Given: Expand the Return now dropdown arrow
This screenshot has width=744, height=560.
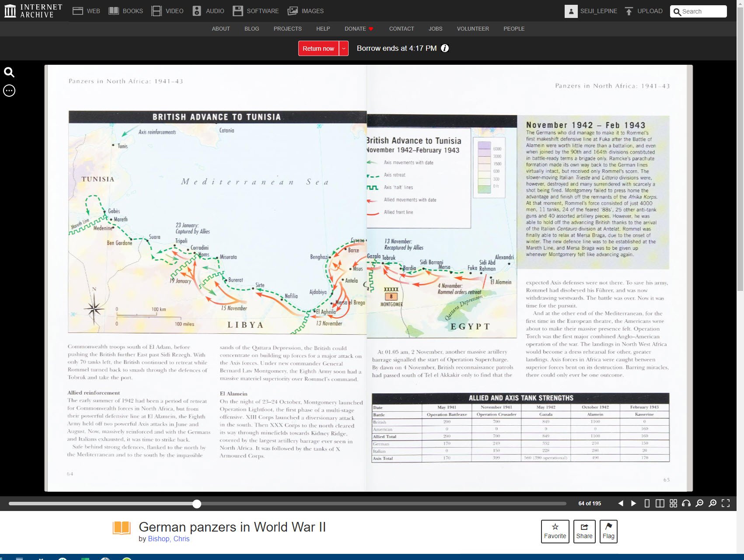Looking at the screenshot, I should point(344,49).
